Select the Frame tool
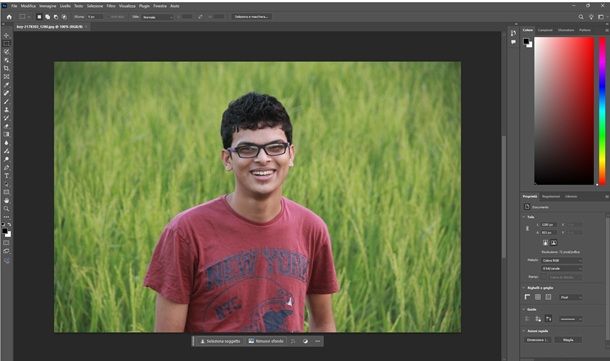 [7, 77]
